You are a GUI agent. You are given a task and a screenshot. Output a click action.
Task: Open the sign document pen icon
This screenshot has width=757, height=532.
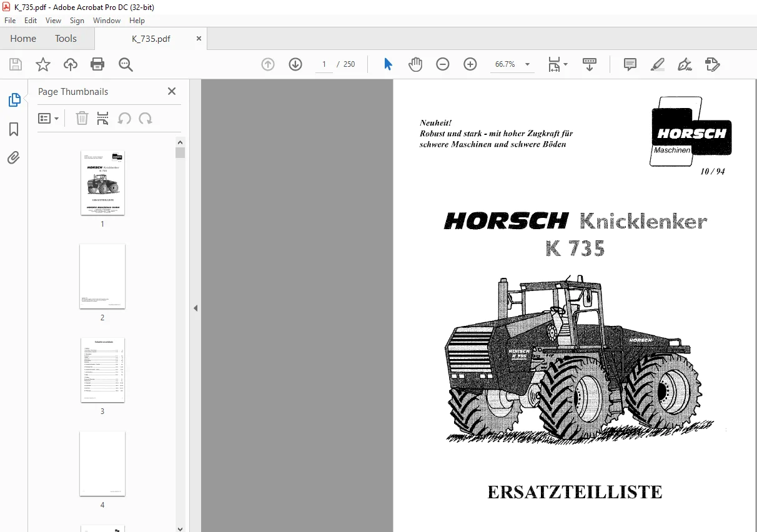click(685, 64)
